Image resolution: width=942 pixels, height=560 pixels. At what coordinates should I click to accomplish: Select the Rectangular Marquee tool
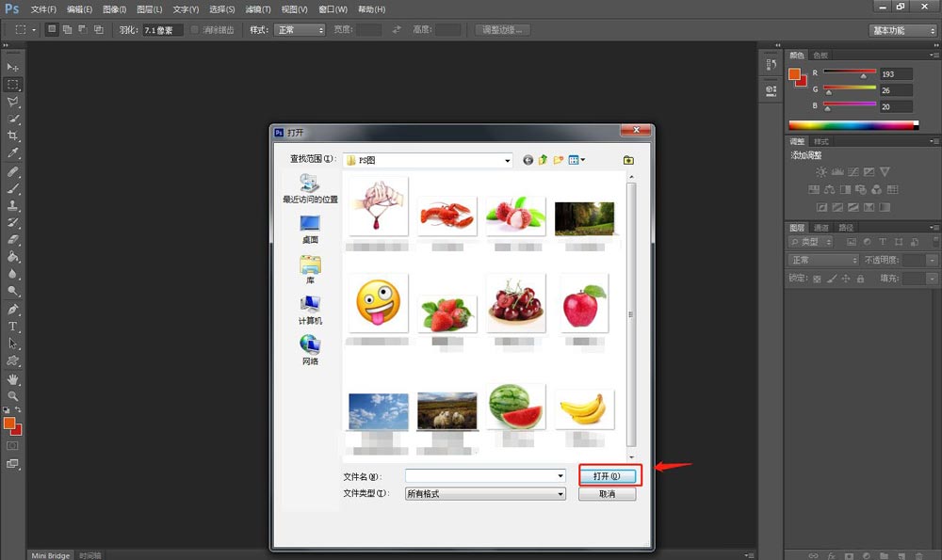pos(12,84)
